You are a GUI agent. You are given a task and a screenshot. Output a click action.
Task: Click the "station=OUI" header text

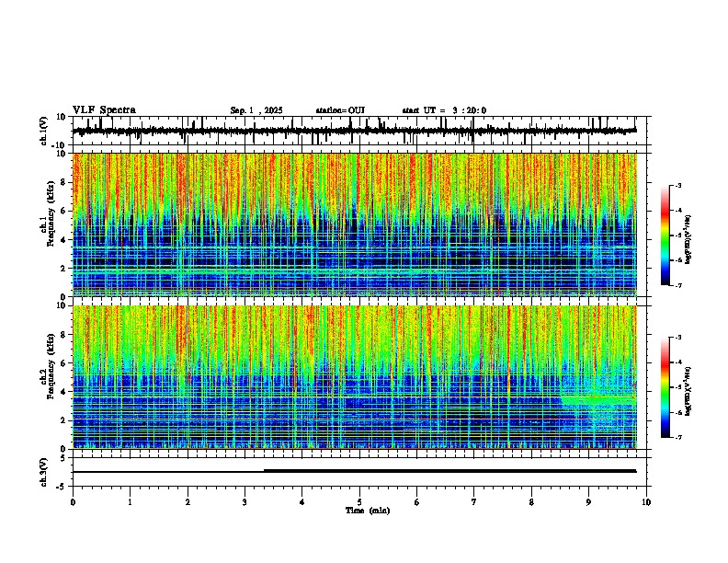click(340, 110)
